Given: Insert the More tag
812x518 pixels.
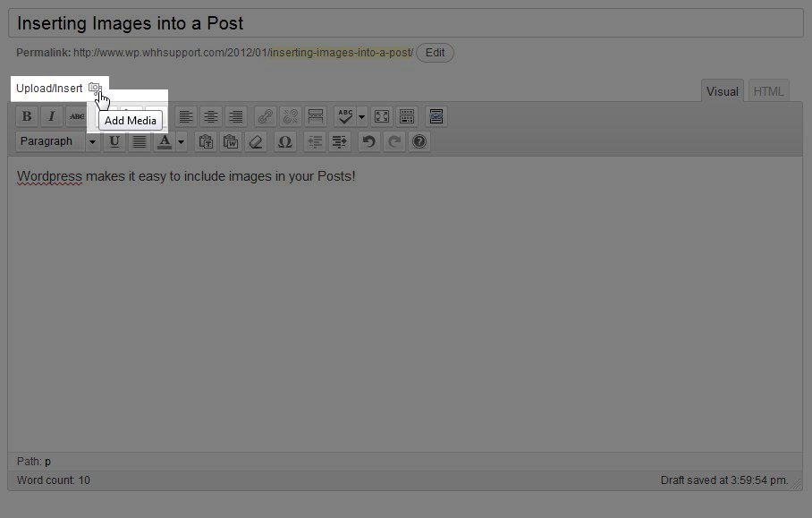Looking at the screenshot, I should 315,116.
